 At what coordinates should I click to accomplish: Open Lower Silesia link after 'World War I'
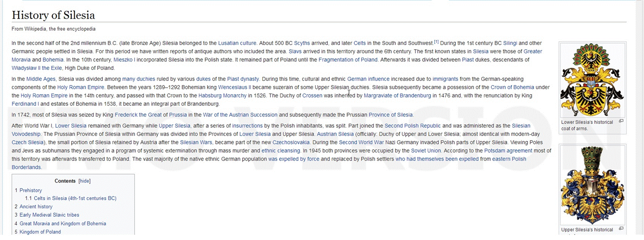(71, 126)
